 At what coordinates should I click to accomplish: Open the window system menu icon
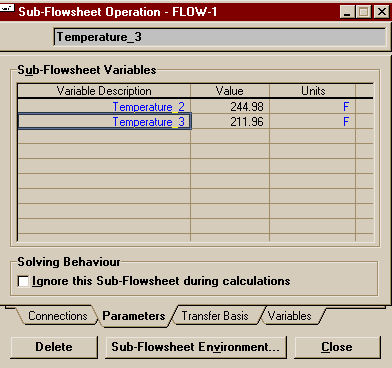[7, 7]
